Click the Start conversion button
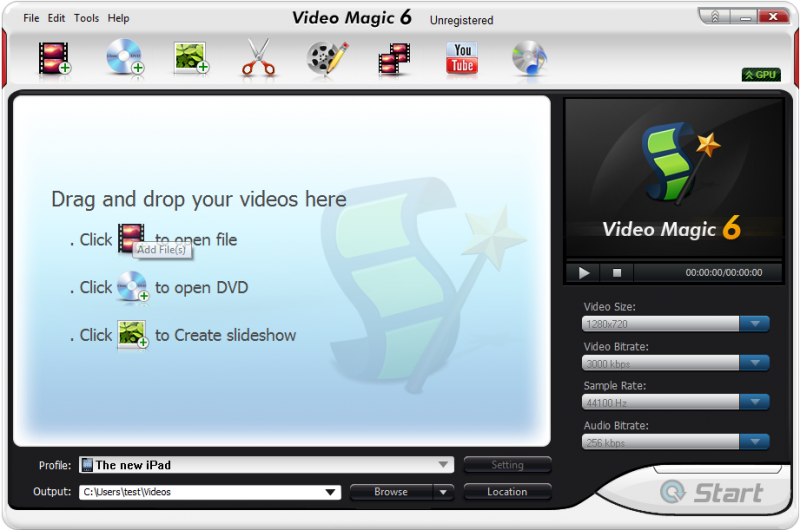800x530 pixels. 713,493
